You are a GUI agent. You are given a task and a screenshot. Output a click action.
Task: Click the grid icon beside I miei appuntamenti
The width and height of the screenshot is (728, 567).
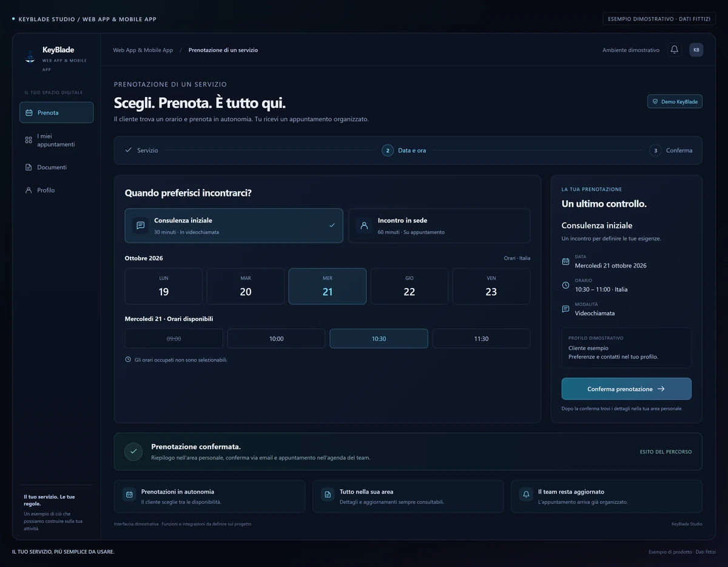pos(29,140)
